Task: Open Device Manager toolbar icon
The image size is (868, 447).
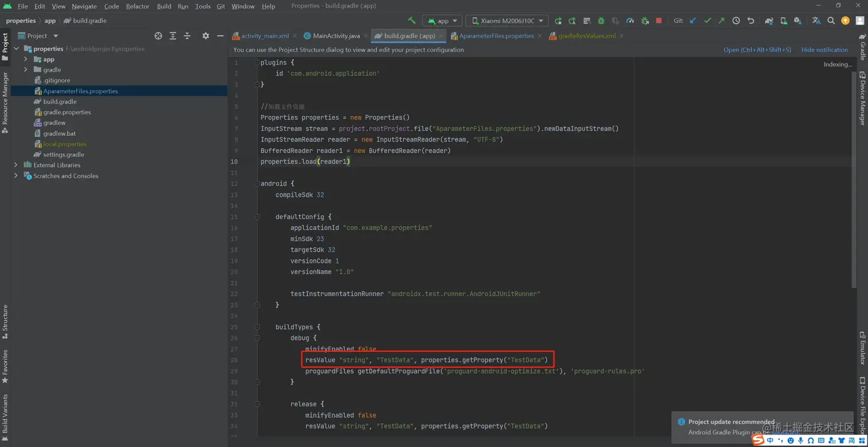Action: 784,21
